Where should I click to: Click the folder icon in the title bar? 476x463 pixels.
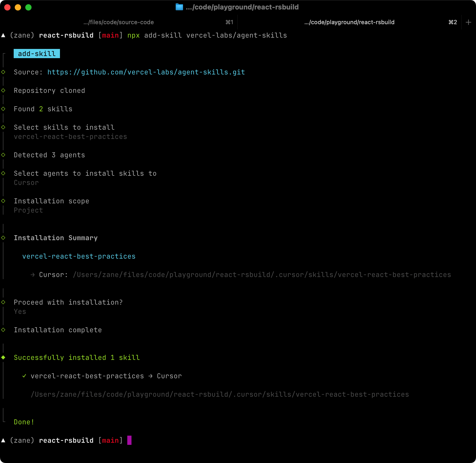(179, 7)
